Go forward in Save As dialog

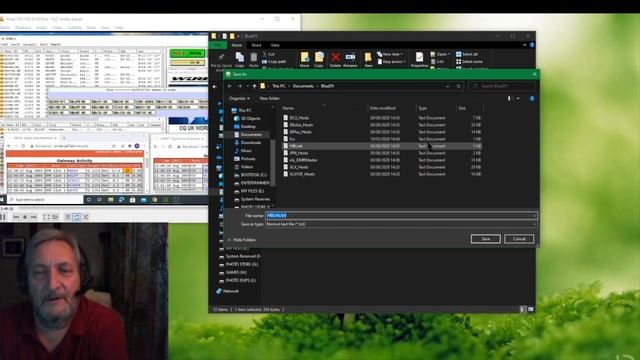click(240, 86)
